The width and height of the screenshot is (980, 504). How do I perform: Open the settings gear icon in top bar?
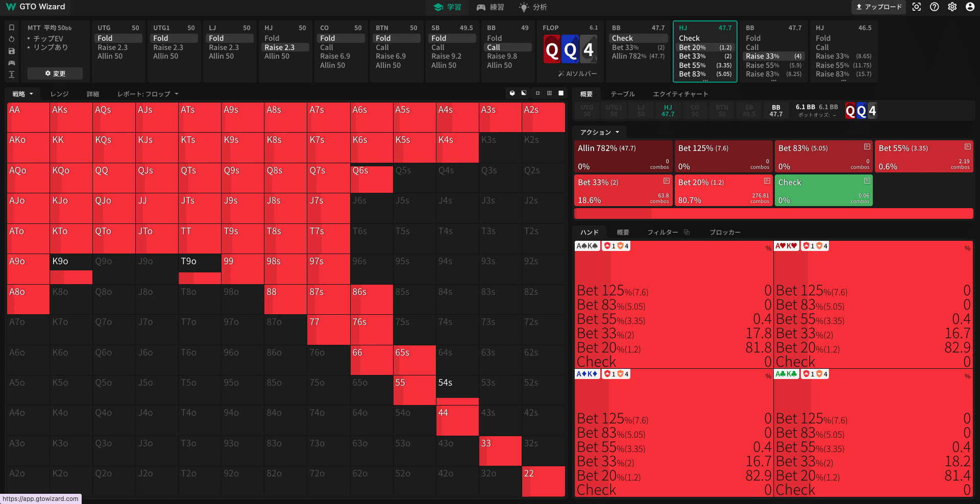[952, 7]
